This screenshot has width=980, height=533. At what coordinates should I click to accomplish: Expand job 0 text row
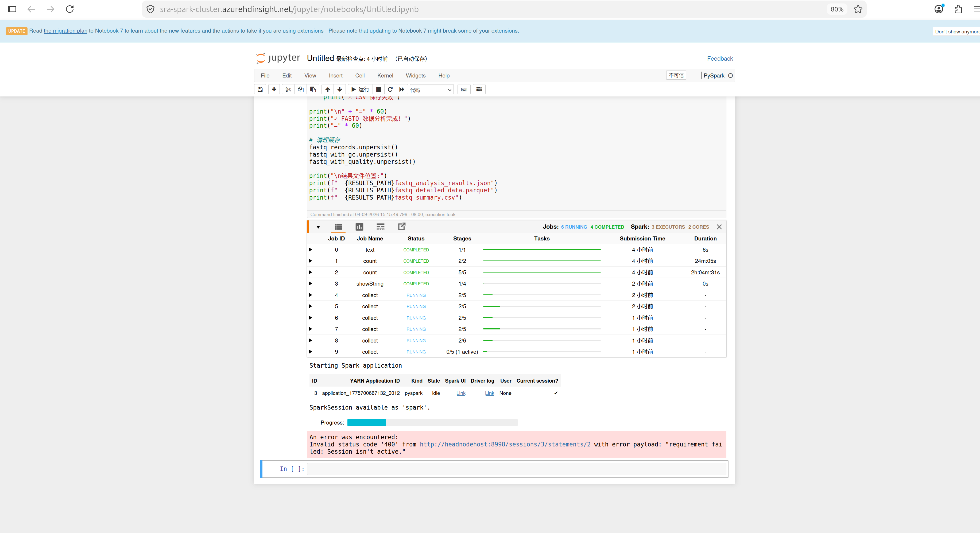pyautogui.click(x=311, y=250)
